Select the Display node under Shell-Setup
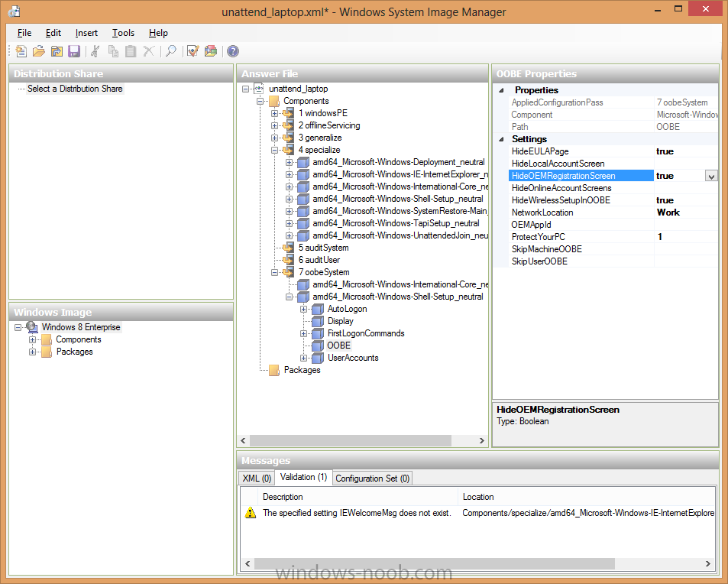 (x=341, y=321)
